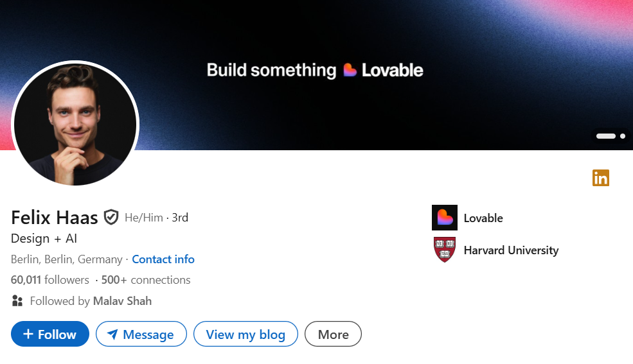The height and width of the screenshot is (364, 633).
Task: Open the Lovable company logo beside its name
Action: tap(444, 218)
